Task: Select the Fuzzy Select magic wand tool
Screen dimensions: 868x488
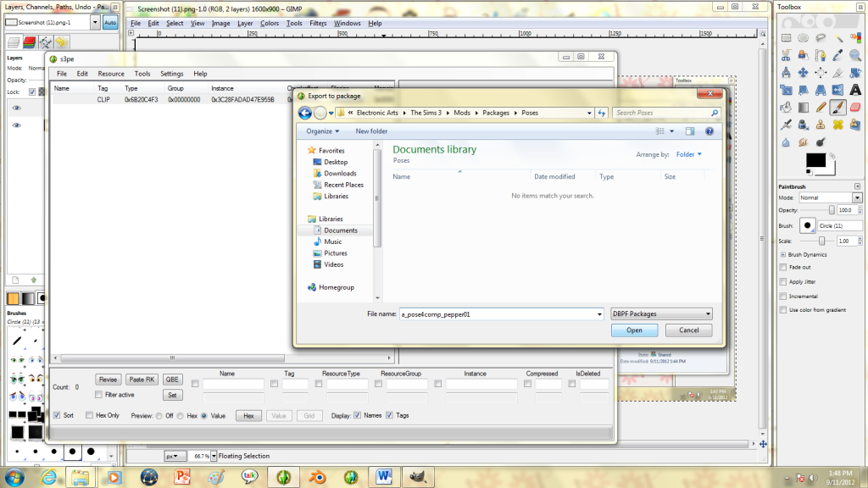Action: [838, 38]
